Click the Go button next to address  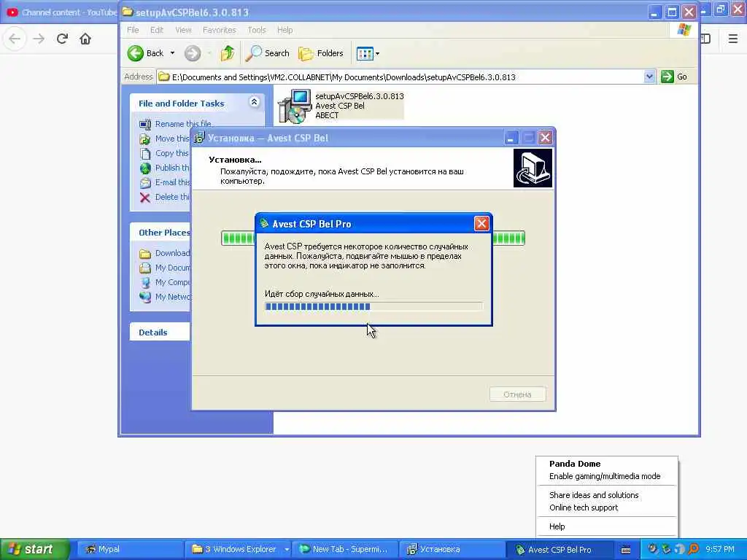pos(674,77)
